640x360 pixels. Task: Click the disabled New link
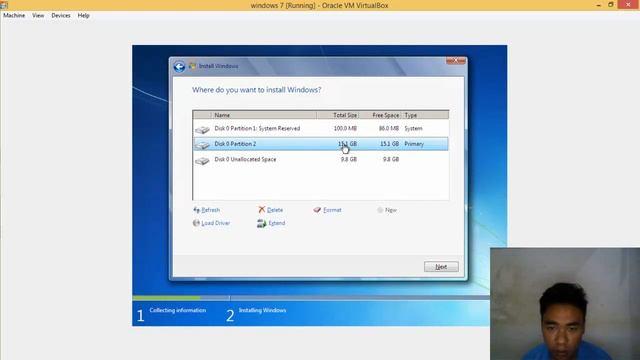pos(391,210)
